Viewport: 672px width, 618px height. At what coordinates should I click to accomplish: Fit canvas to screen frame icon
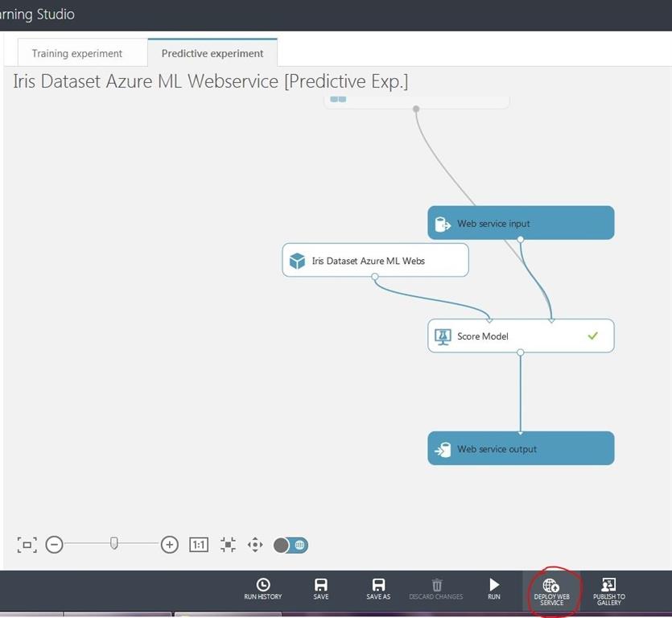tap(27, 545)
